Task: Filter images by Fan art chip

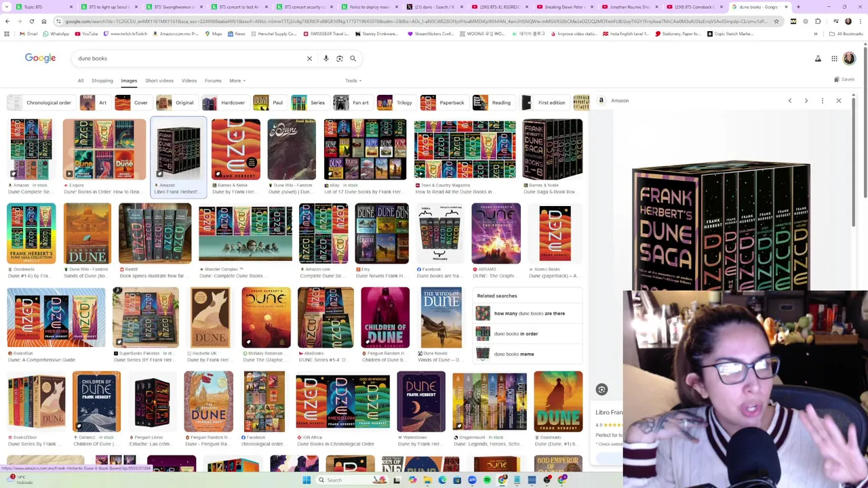Action: (x=352, y=103)
